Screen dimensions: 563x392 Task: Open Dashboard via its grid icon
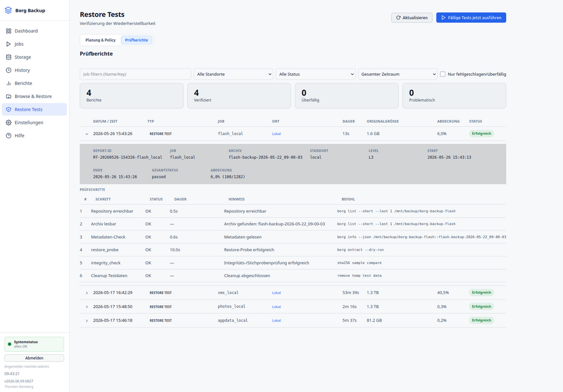click(x=8, y=31)
